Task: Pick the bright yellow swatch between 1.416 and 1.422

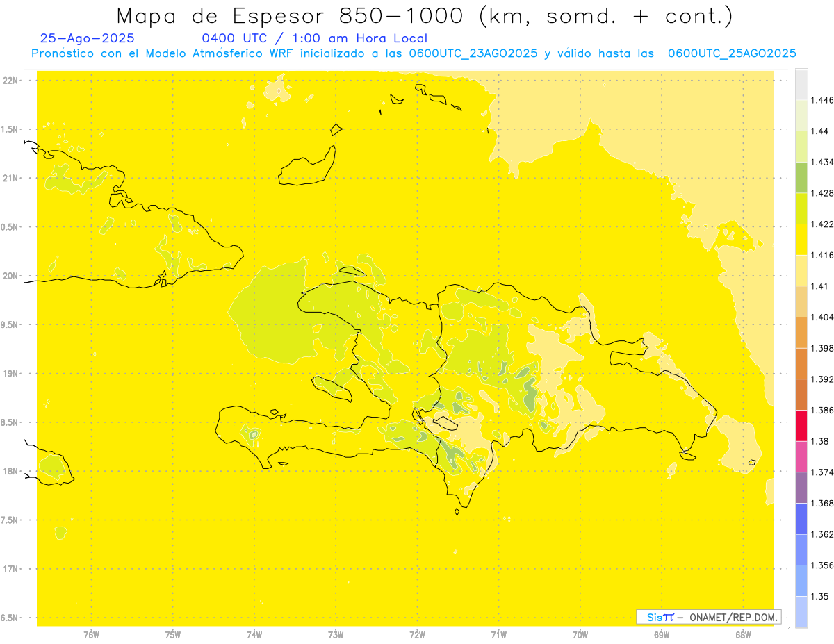Action: (x=801, y=240)
